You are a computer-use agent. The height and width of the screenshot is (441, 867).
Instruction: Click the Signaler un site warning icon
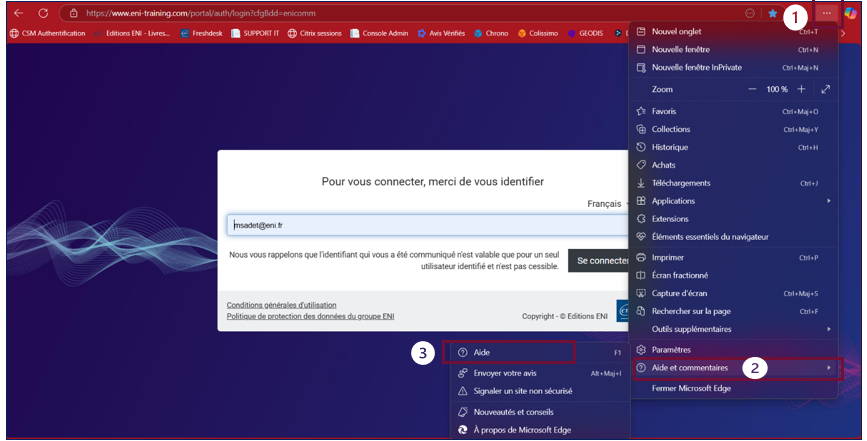pyautogui.click(x=463, y=391)
